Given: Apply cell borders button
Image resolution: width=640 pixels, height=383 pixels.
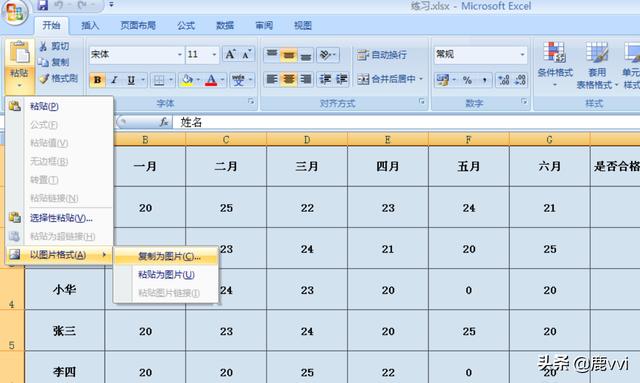Looking at the screenshot, I should point(159,80).
